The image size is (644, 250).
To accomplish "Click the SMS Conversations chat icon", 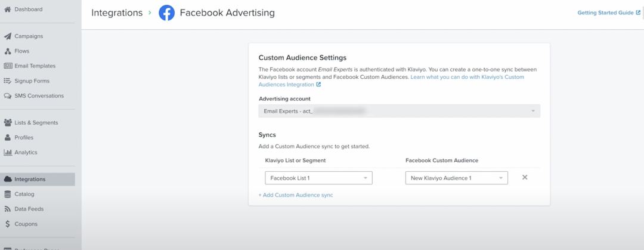I will (8, 96).
